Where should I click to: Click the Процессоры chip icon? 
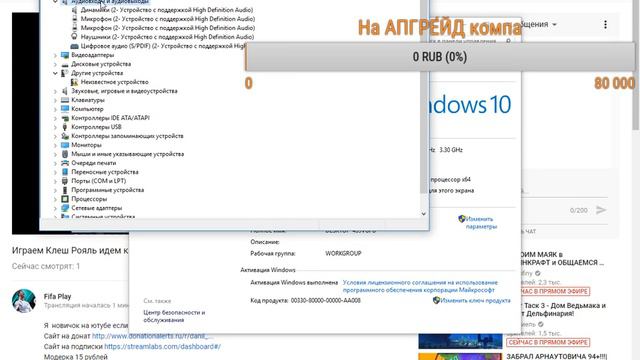64,199
